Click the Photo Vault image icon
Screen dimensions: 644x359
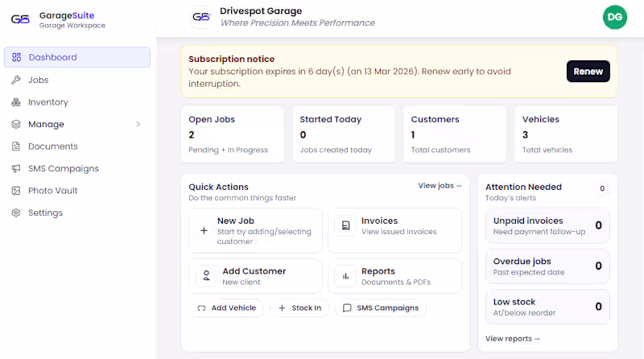coord(16,191)
